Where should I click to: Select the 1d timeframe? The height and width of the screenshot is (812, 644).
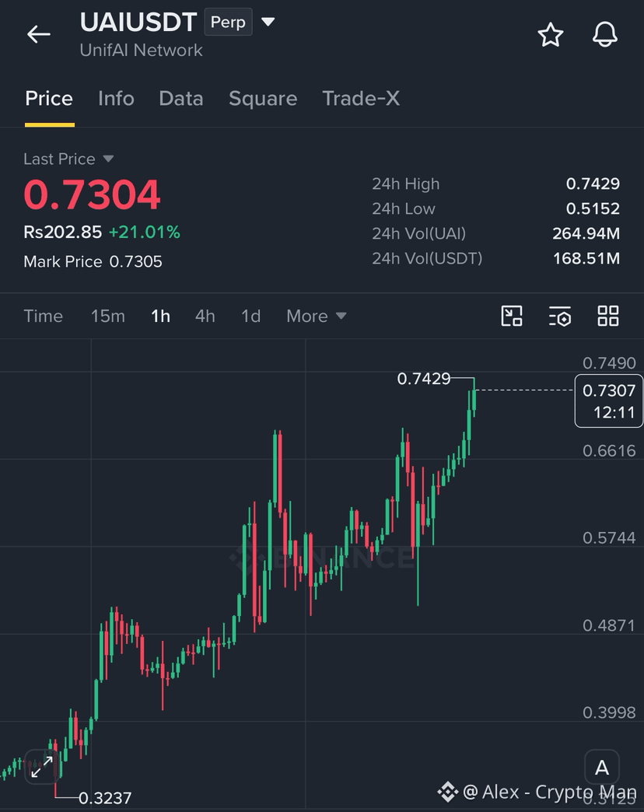251,316
